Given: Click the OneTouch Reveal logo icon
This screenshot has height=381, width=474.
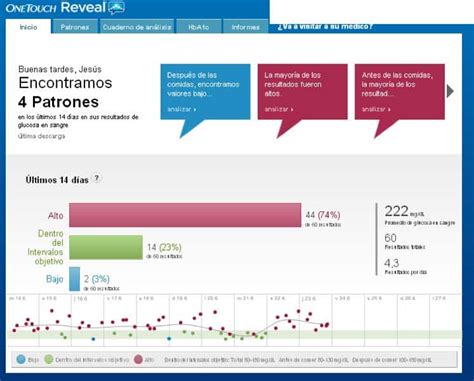Looking at the screenshot, I should [x=117, y=8].
